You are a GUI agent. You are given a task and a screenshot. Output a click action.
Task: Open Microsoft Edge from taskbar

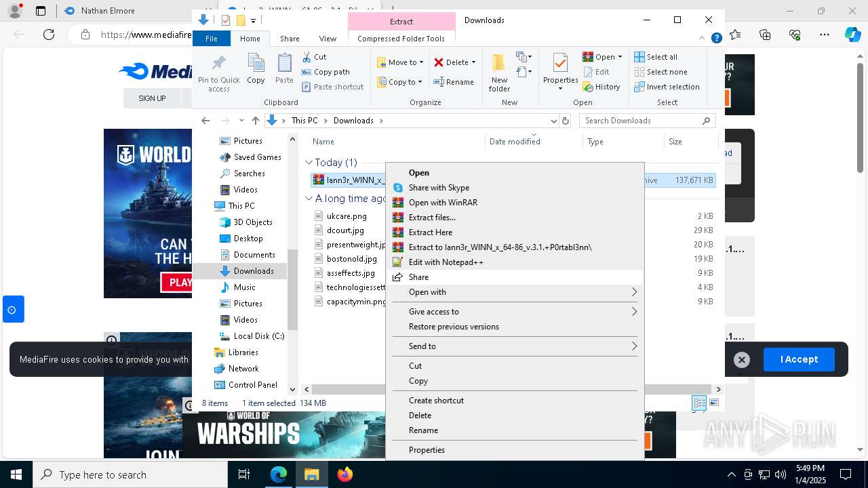click(279, 474)
